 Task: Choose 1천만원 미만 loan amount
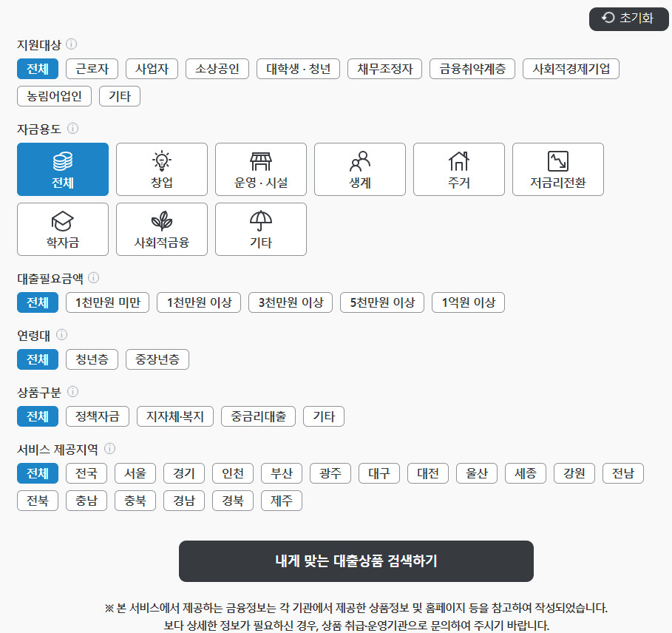pos(108,302)
